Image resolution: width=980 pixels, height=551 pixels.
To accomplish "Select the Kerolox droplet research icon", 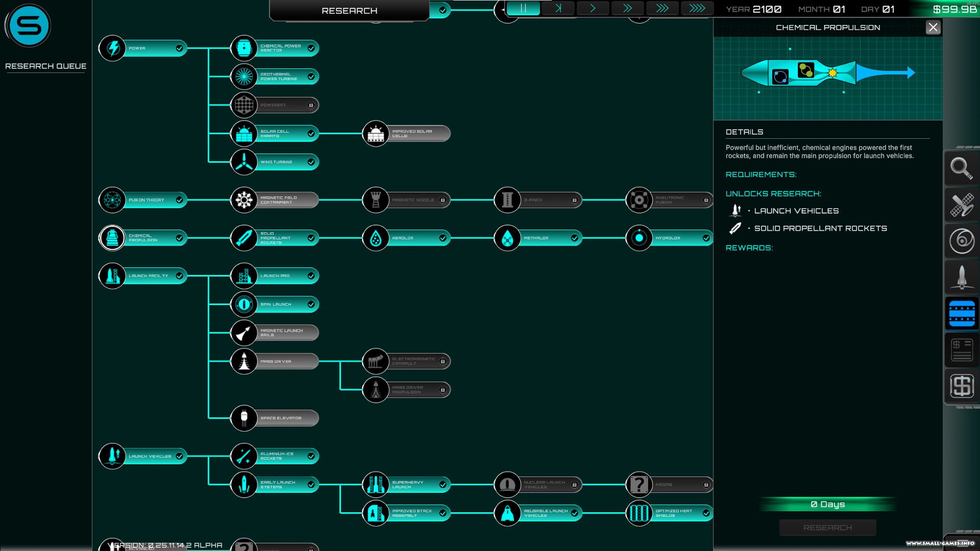I will [376, 238].
